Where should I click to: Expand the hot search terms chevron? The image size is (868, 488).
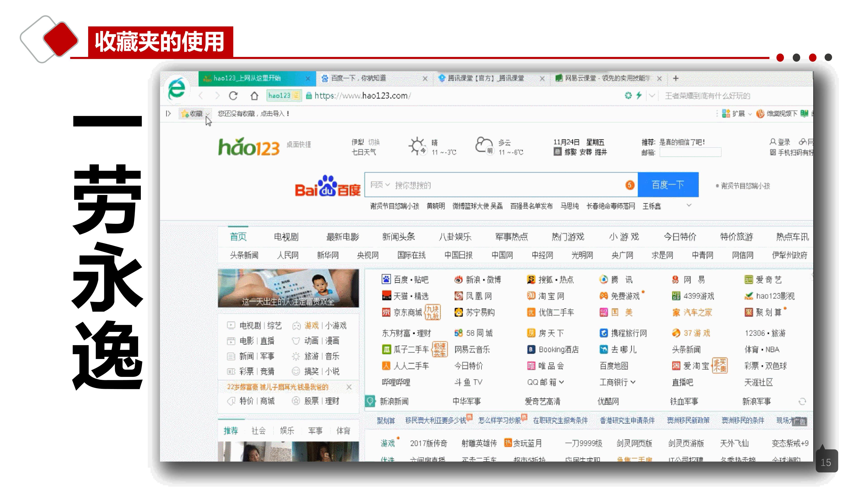[x=689, y=205]
